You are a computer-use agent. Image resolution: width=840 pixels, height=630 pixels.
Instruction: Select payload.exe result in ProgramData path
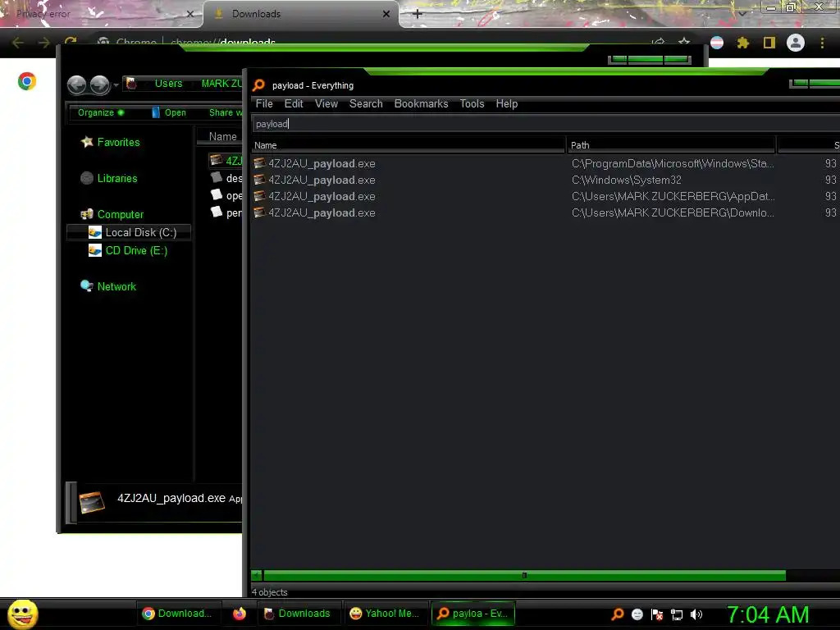322,163
